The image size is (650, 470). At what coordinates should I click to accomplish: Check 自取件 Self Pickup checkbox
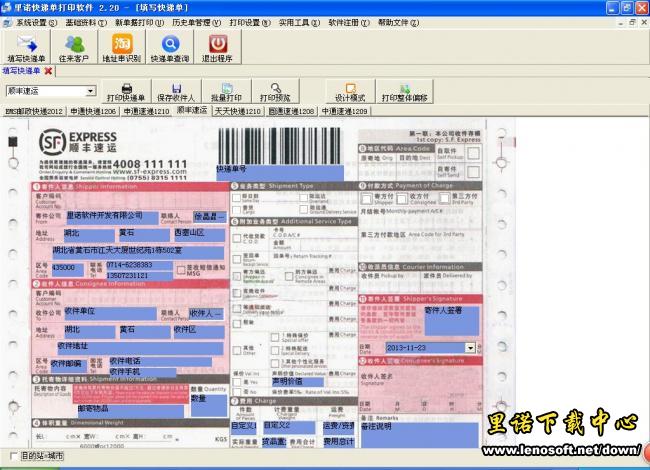[x=473, y=153]
